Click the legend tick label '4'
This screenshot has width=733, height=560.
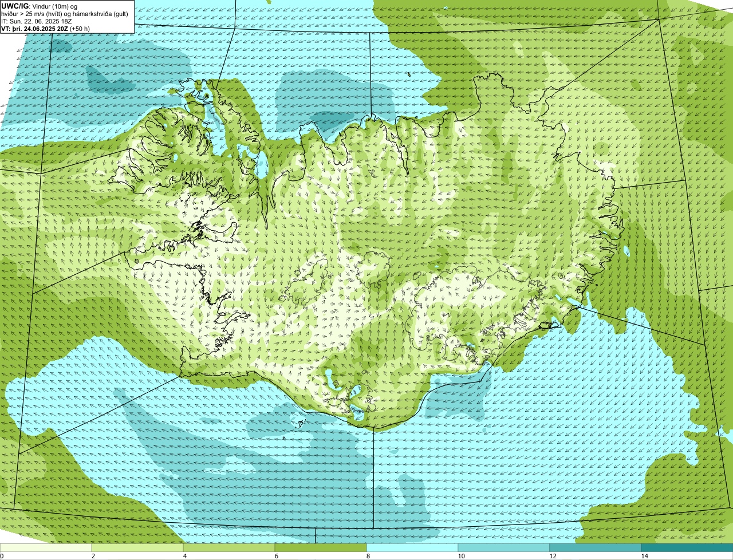184,556
